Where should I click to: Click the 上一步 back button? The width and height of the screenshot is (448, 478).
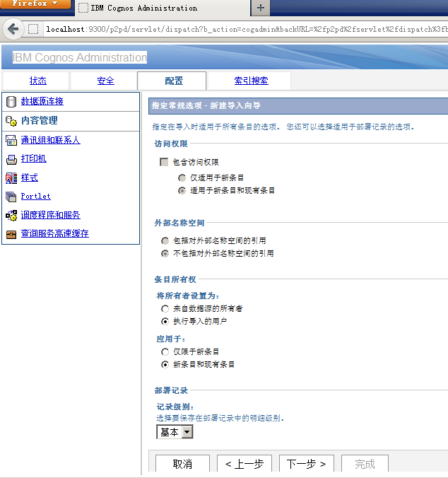(244, 464)
